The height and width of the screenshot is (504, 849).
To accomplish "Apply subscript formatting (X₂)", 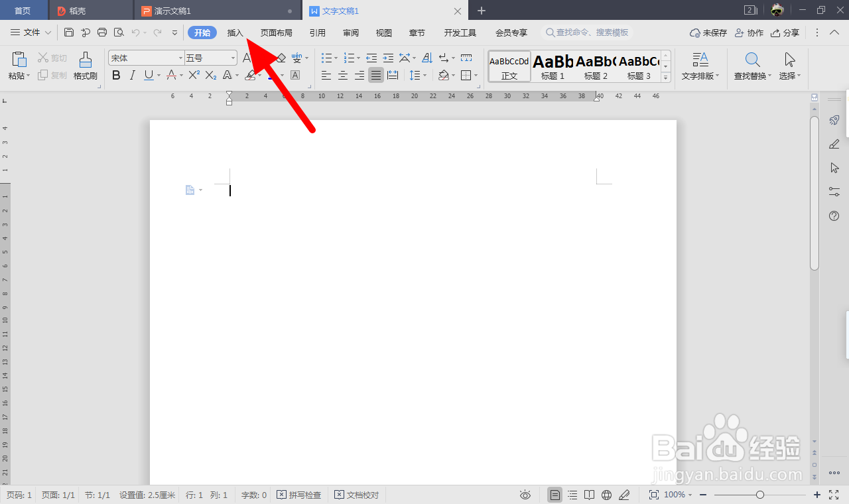I will [211, 76].
